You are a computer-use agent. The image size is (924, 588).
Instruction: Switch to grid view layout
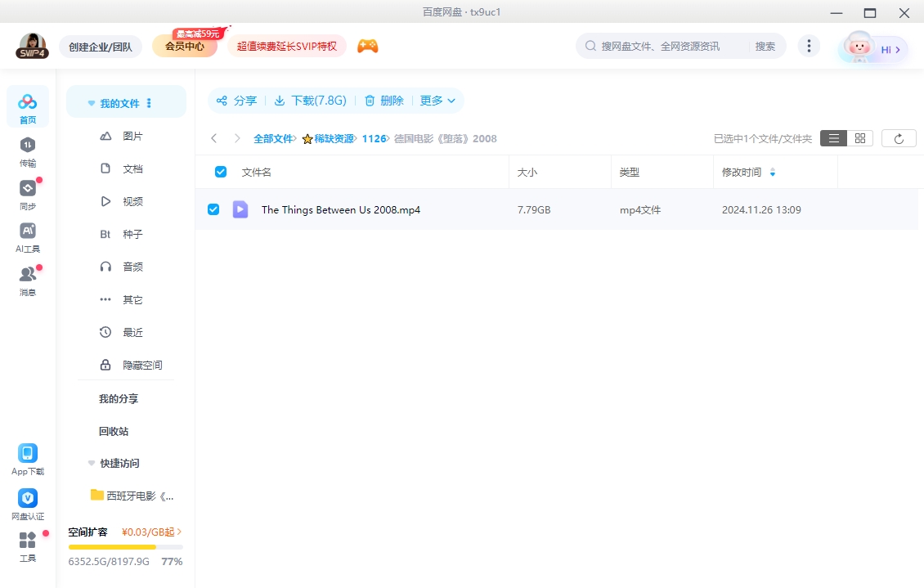click(x=859, y=139)
